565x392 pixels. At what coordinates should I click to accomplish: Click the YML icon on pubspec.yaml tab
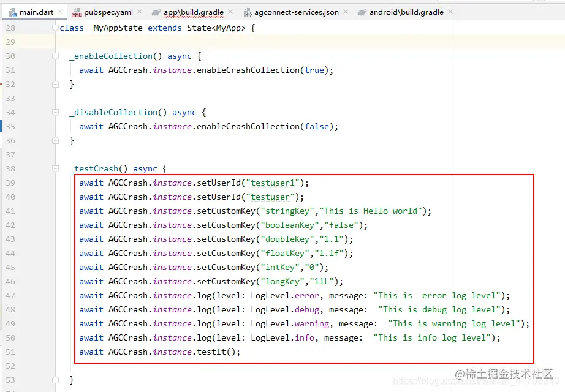(x=77, y=13)
